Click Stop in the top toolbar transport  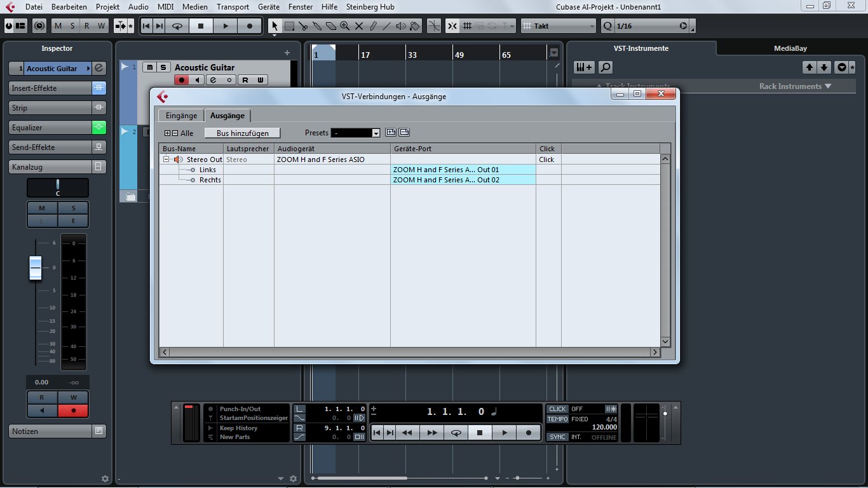tap(201, 26)
